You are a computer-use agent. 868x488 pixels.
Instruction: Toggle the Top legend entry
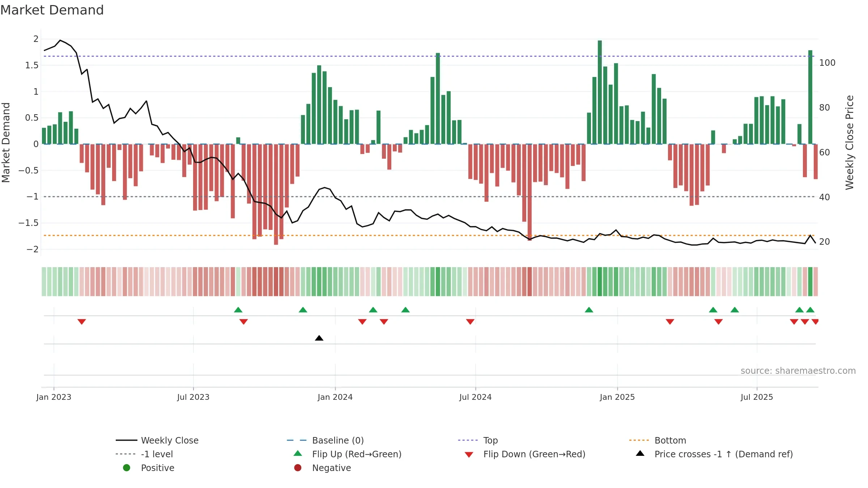pyautogui.click(x=478, y=440)
